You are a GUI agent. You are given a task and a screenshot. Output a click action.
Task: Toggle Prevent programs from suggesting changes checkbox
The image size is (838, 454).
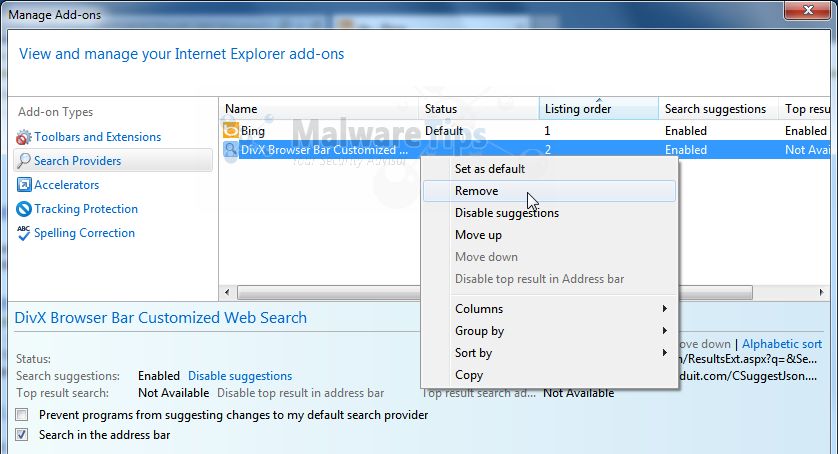pyautogui.click(x=22, y=414)
